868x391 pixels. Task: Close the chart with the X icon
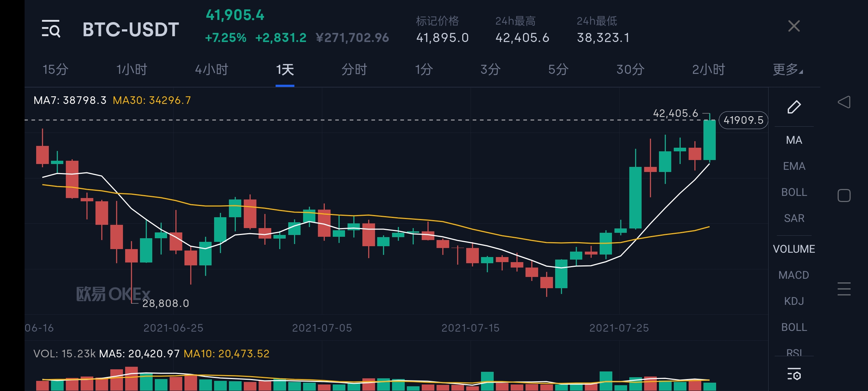click(x=794, y=26)
